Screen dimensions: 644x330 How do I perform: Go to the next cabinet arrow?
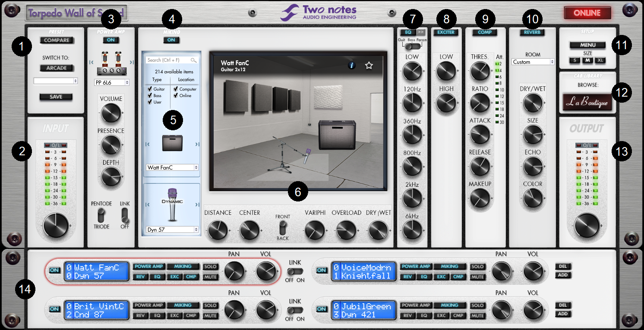pyautogui.click(x=197, y=144)
